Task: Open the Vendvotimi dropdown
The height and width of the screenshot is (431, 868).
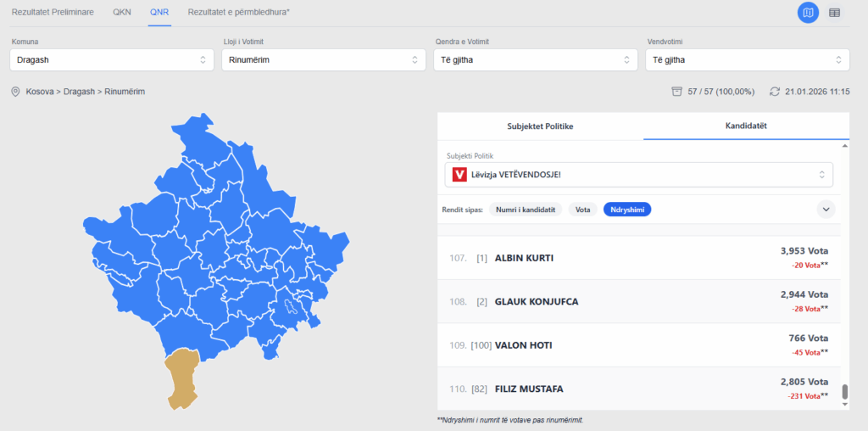Action: tap(747, 60)
